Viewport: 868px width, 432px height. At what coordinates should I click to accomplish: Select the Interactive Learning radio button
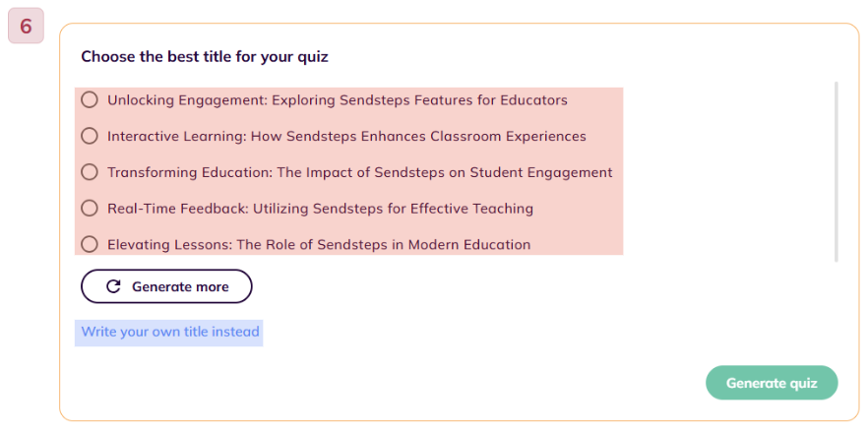90,136
